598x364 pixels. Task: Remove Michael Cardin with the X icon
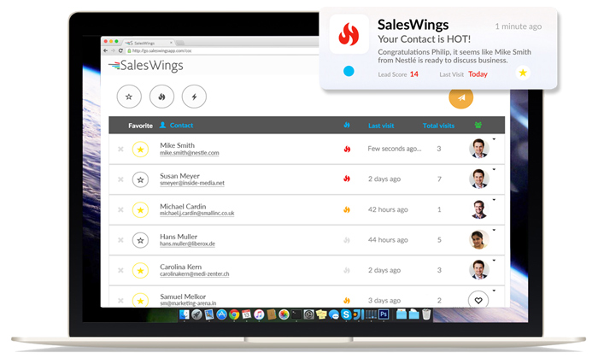pos(120,209)
